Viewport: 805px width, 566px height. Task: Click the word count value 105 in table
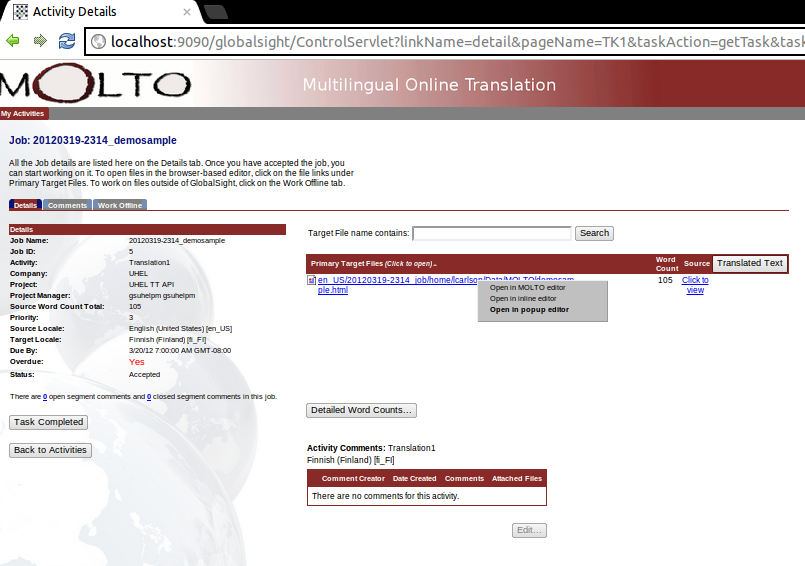(665, 280)
